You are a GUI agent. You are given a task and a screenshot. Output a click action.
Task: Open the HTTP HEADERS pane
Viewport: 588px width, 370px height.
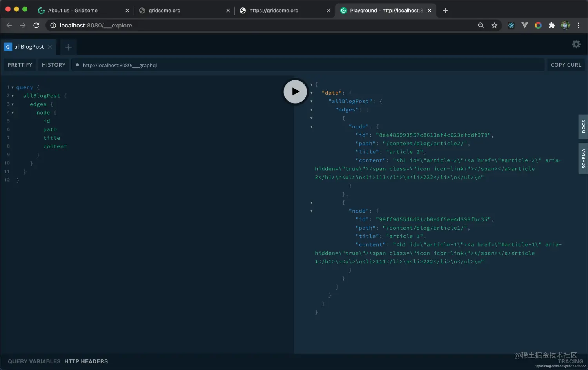86,361
